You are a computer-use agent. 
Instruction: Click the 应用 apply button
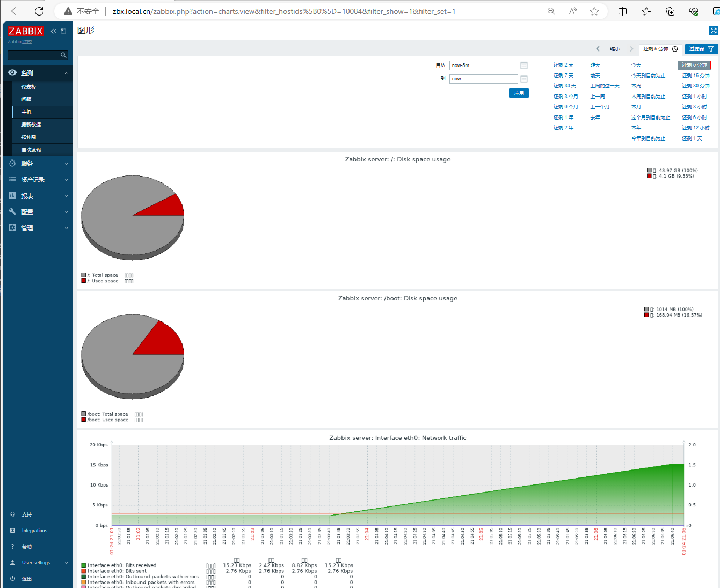point(519,93)
